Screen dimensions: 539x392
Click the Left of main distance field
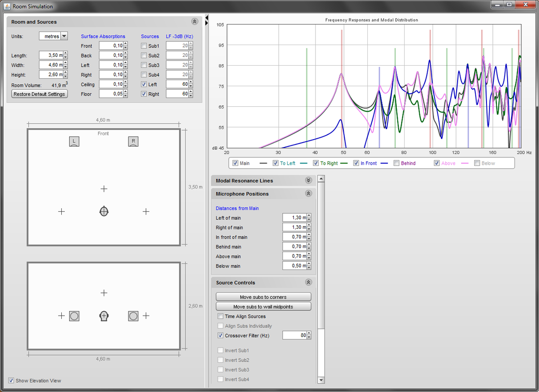pos(295,218)
